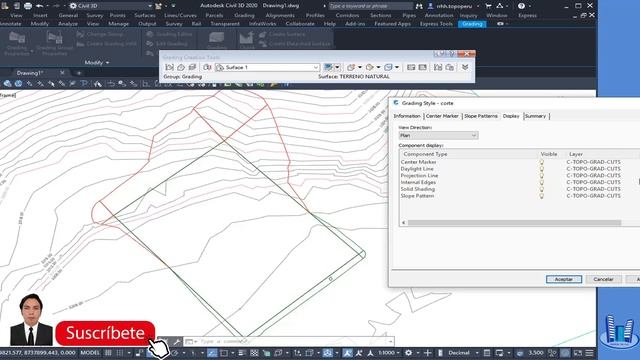Toggle grid display in the status bar
Image resolution: width=640 pixels, height=360 pixels.
click(x=108, y=353)
